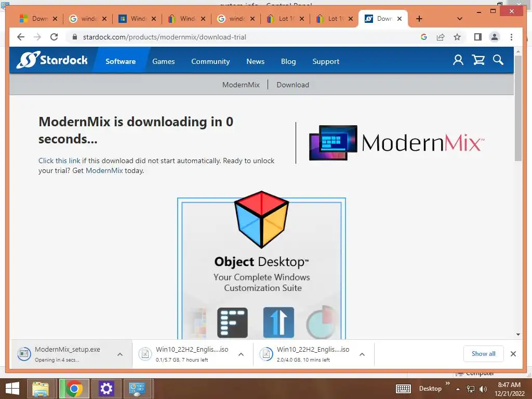
Task: Reload the page with the refresh icon
Action: (x=54, y=37)
